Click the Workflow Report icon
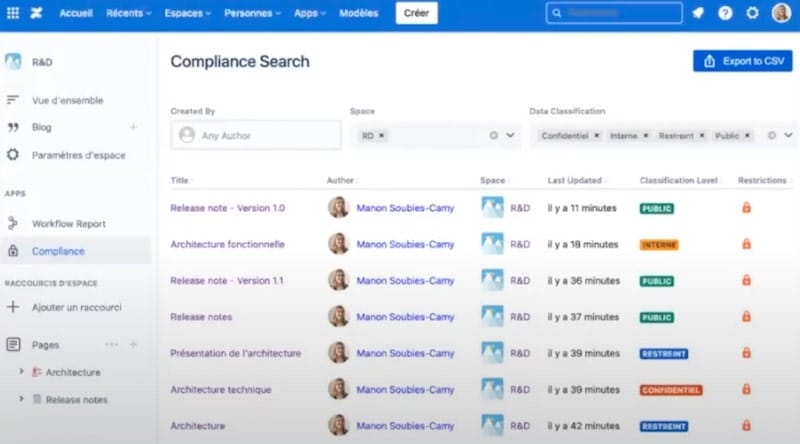 (13, 224)
